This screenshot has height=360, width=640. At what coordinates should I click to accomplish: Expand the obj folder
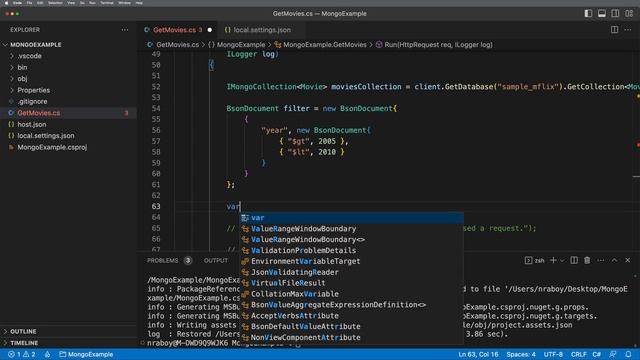22,79
